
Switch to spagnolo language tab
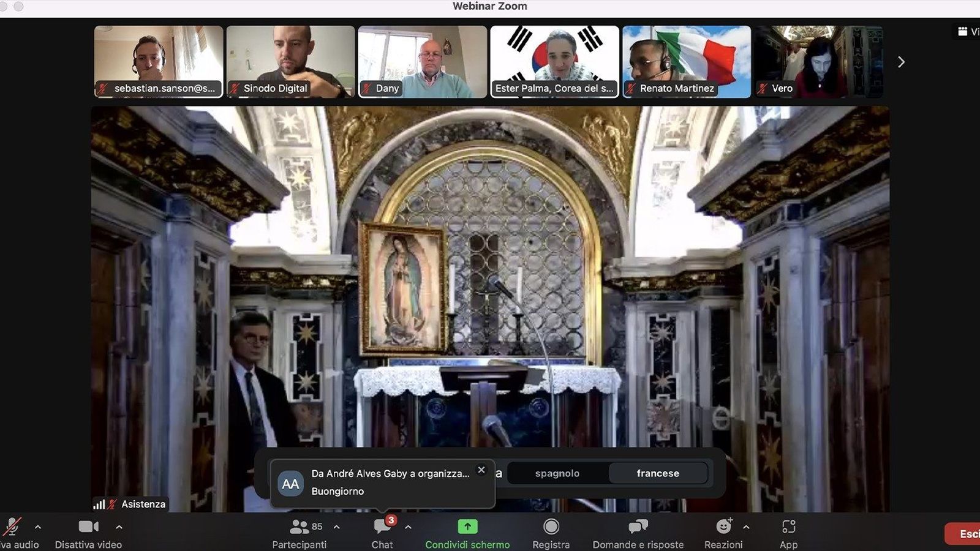coord(558,473)
